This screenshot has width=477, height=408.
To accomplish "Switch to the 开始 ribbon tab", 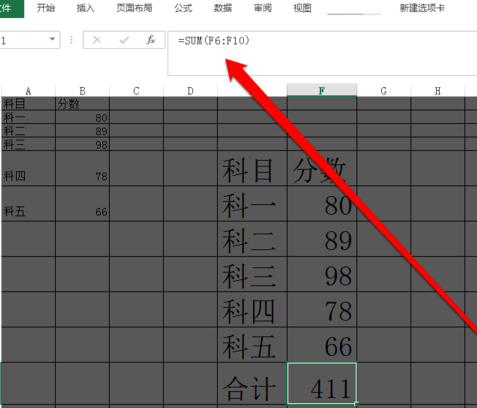I will (46, 8).
